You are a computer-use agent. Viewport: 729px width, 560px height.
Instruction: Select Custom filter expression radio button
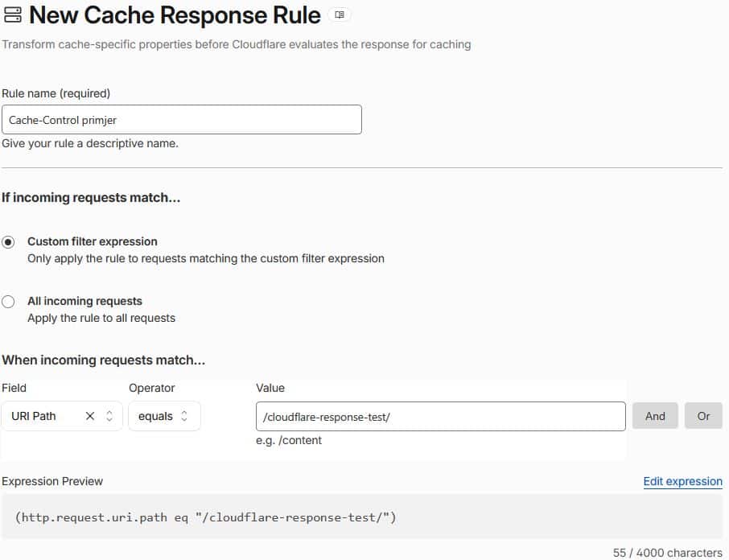tap(8, 242)
